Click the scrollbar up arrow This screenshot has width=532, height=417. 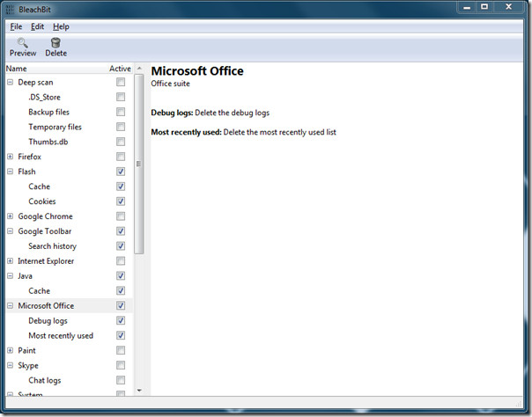coord(139,69)
